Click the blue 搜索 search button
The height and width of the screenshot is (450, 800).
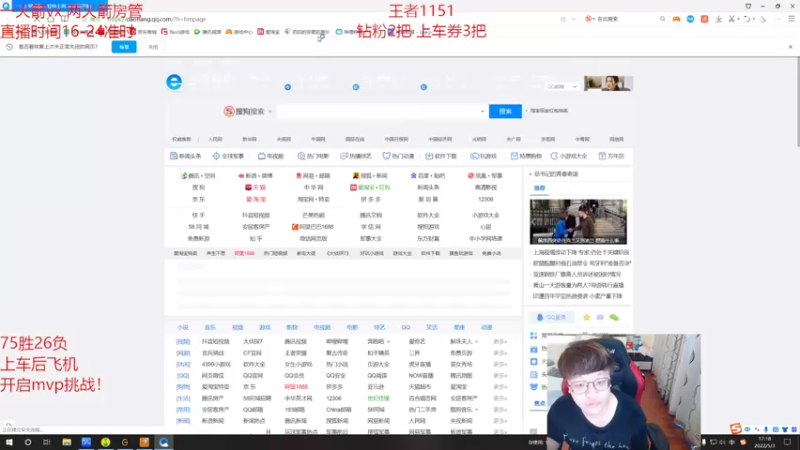505,111
